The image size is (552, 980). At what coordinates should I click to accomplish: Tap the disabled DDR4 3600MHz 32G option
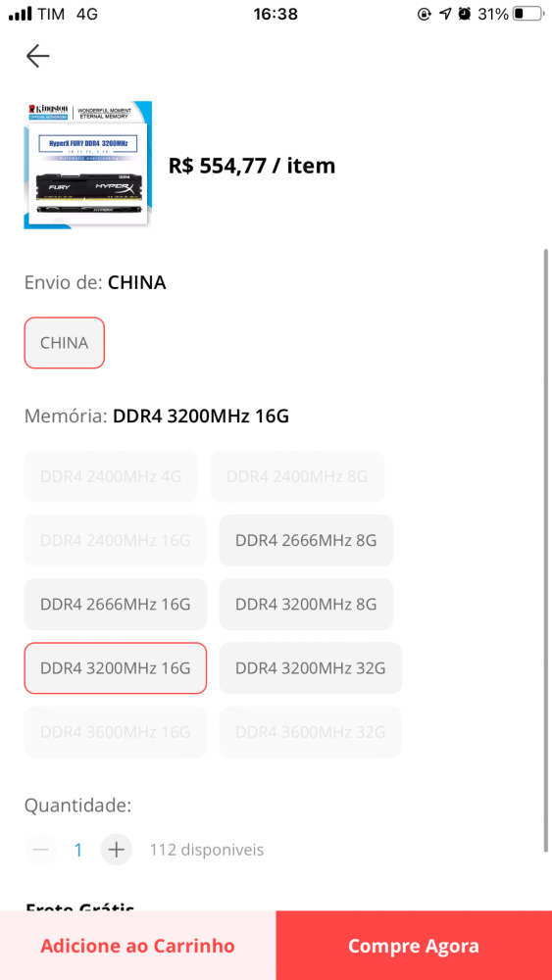pos(310,731)
